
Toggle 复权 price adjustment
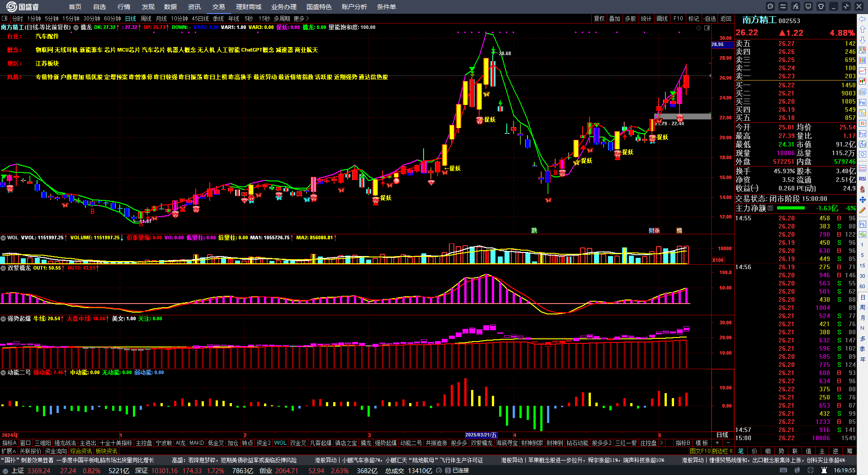pos(599,19)
